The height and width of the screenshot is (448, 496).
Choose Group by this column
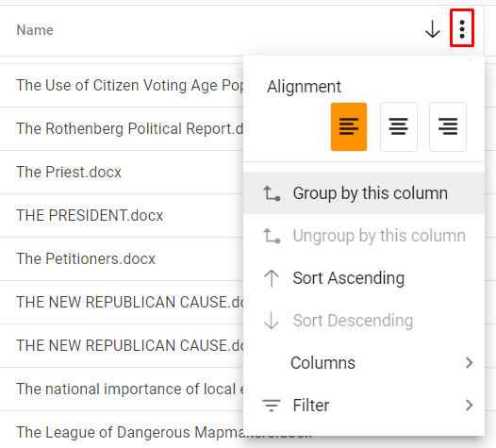364,193
